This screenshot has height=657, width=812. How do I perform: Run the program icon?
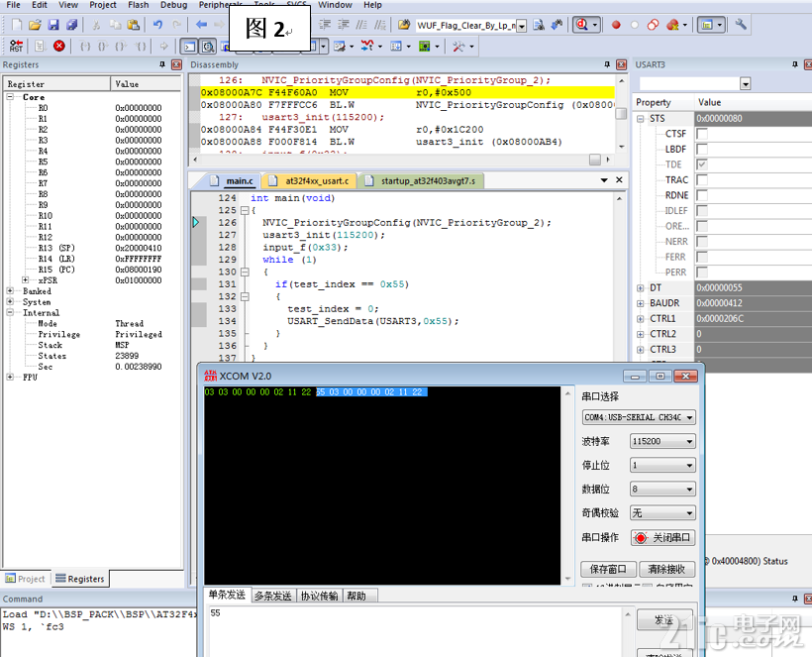[40, 47]
